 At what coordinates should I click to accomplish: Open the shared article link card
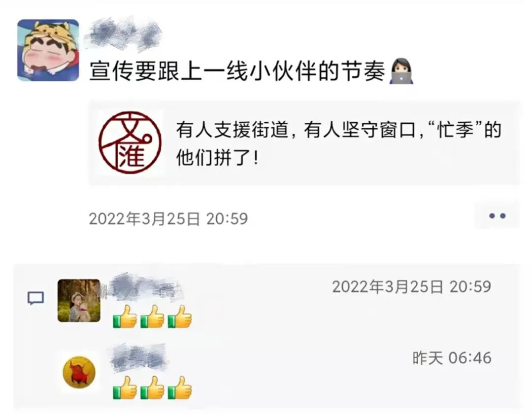[304, 142]
